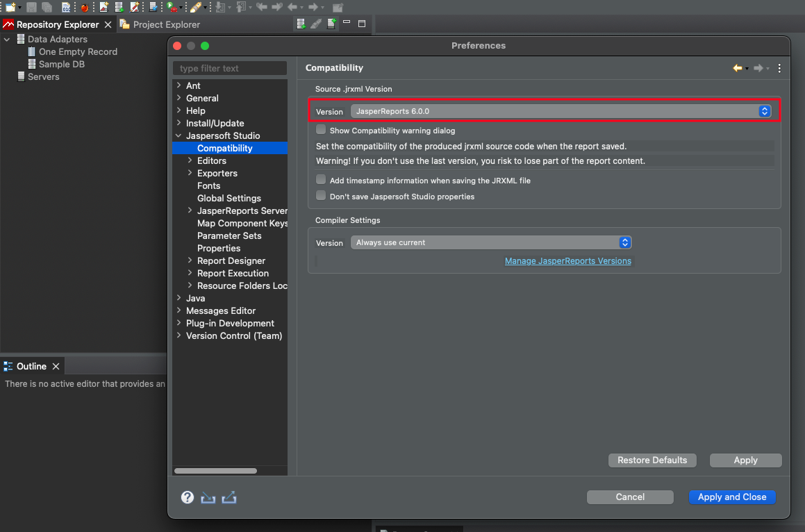Image resolution: width=805 pixels, height=532 pixels.
Task: Click the previous annotation toolbar icon
Action: 241,7
